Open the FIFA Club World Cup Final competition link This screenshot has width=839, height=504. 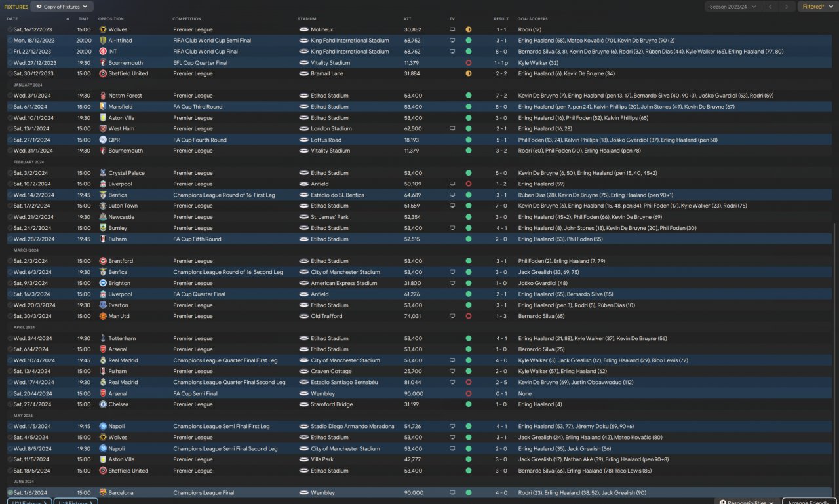click(206, 52)
